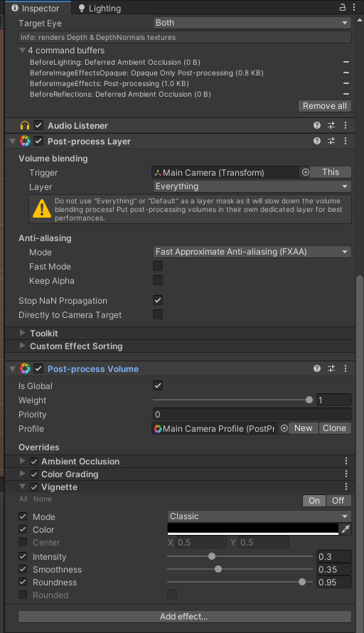Viewport: 364px width, 633px height.
Task: Click the Inspector lock icon
Action: coord(342,7)
